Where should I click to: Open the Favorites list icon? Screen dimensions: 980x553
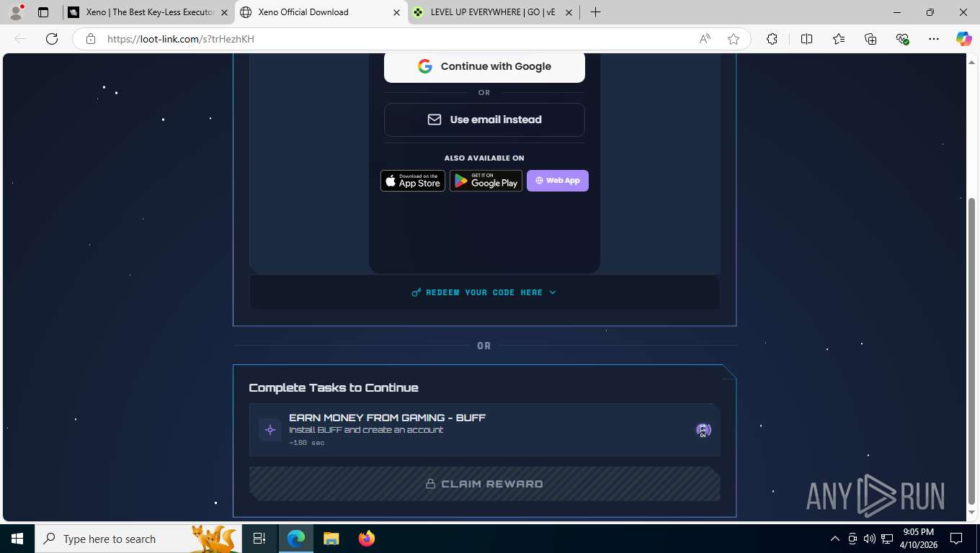pos(839,39)
